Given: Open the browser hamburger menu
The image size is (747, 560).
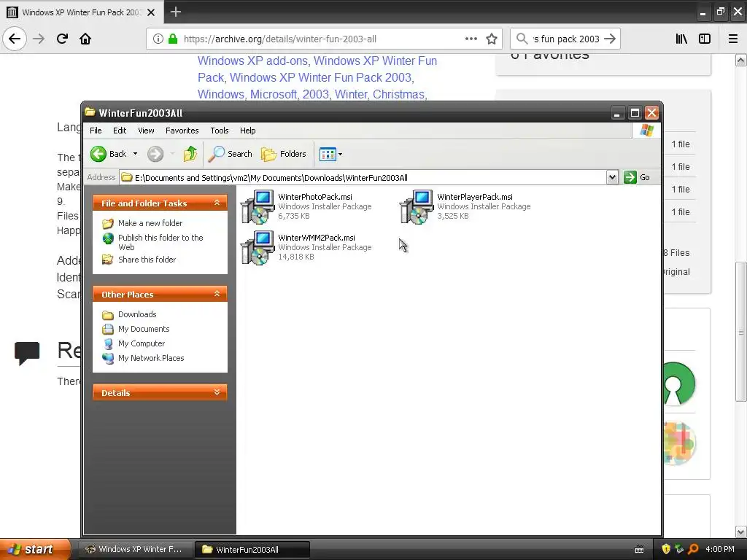Looking at the screenshot, I should [733, 39].
